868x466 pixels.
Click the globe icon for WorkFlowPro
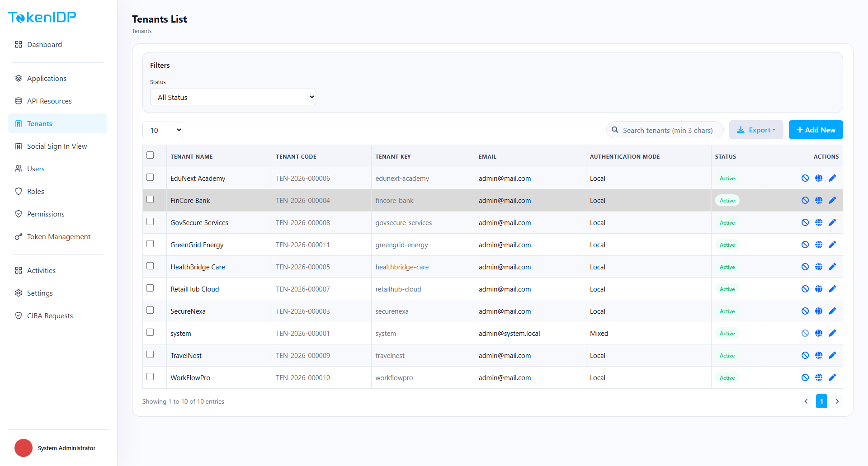click(x=819, y=377)
